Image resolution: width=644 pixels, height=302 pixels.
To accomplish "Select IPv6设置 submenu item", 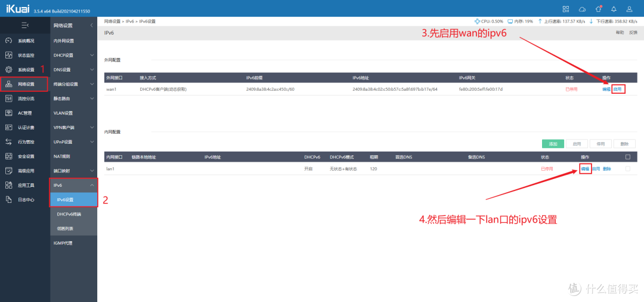I will 73,200.
